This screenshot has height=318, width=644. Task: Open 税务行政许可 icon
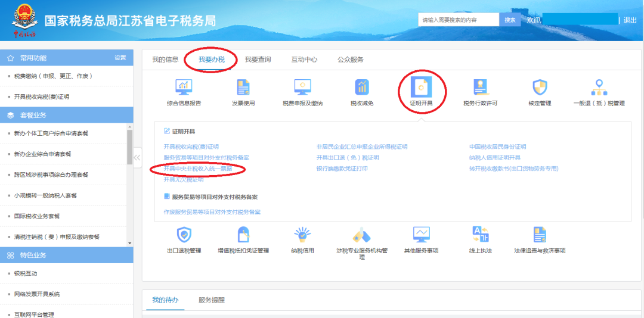[x=480, y=87]
